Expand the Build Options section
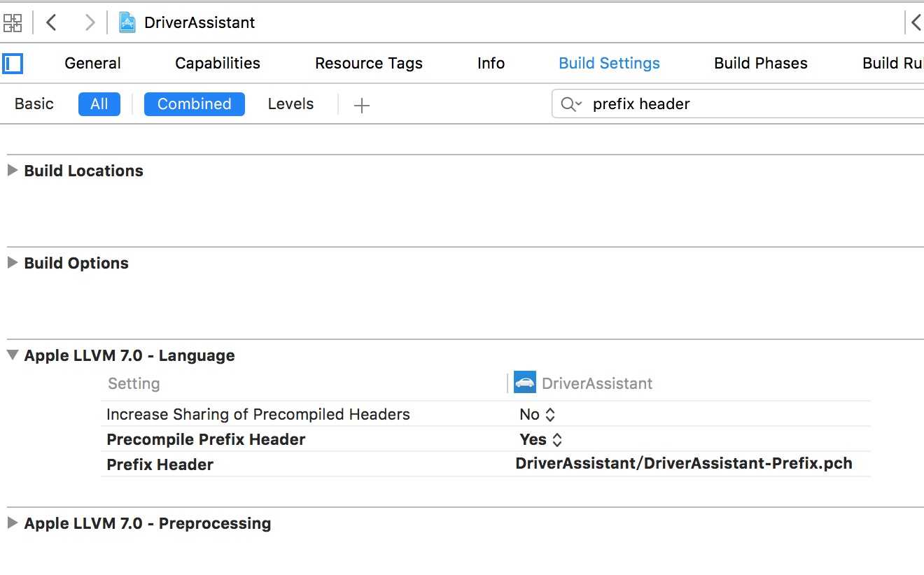Image resolution: width=924 pixels, height=575 pixels. [12, 262]
